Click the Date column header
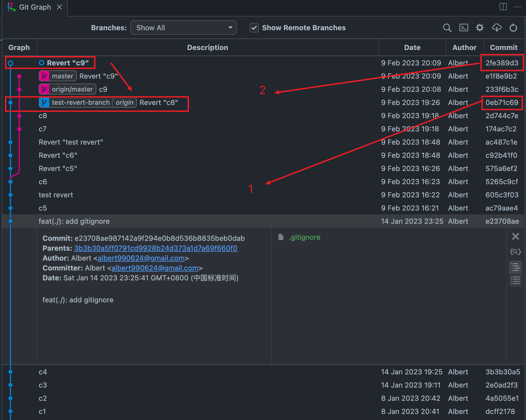 (412, 48)
